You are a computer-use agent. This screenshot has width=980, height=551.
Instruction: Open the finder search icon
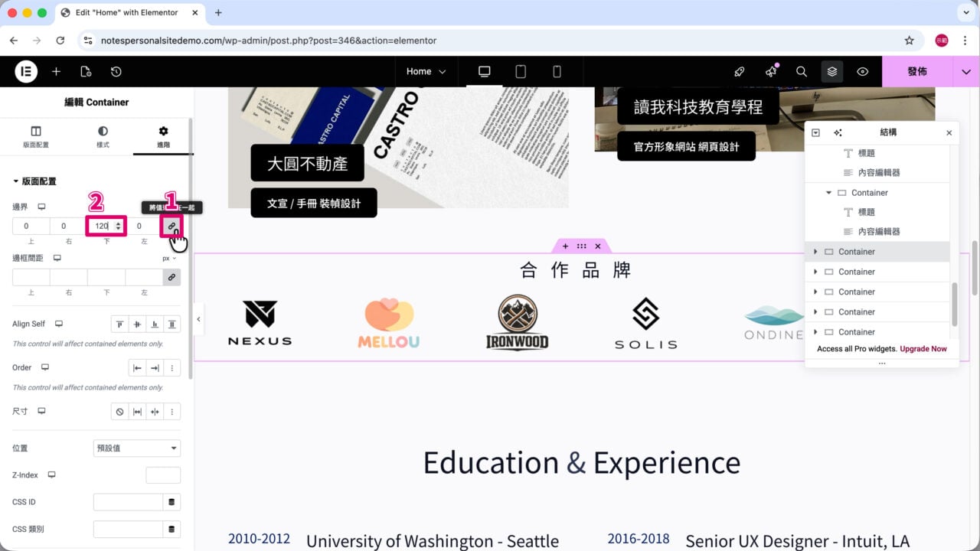pos(802,71)
